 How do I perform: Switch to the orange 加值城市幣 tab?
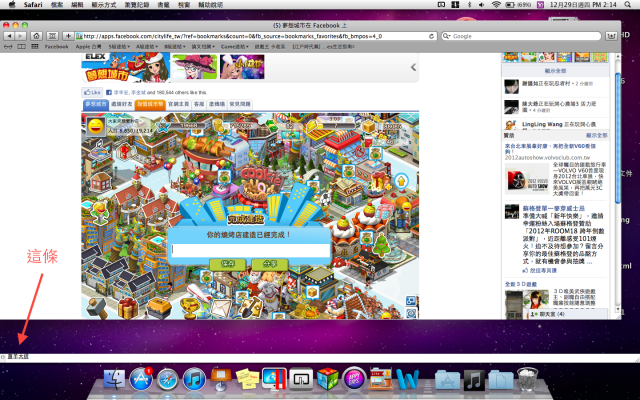pyautogui.click(x=150, y=104)
